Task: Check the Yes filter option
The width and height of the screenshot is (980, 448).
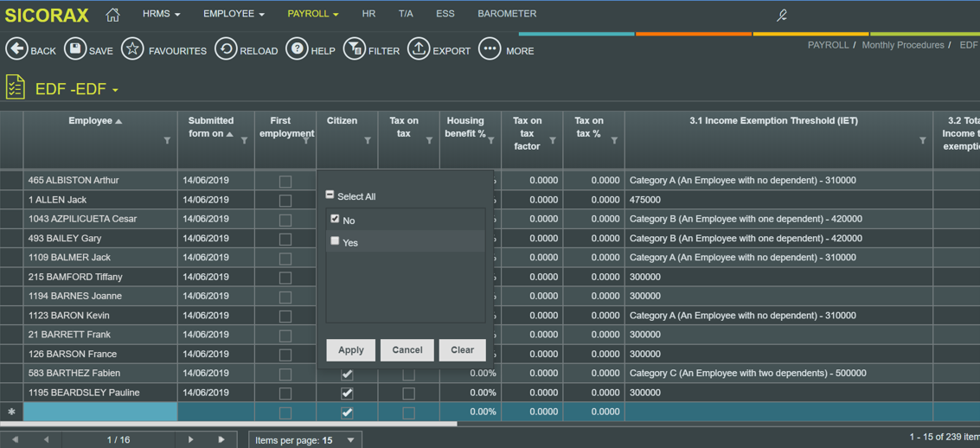Action: [336, 242]
